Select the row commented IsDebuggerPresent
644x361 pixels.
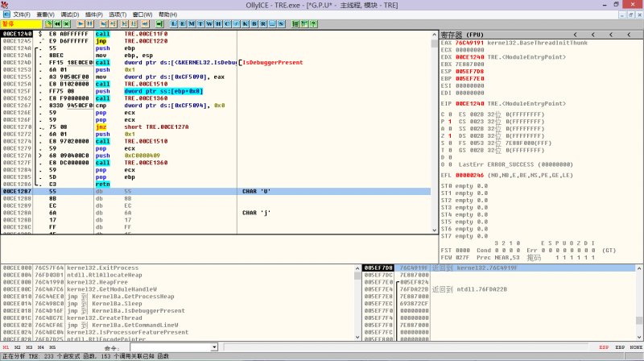point(216,63)
